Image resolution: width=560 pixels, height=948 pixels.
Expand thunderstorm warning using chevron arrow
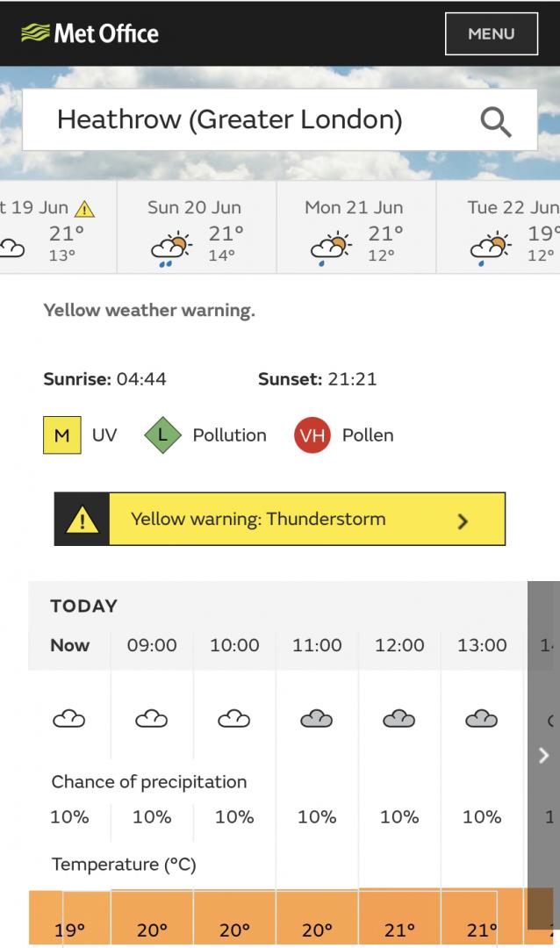coord(463,521)
